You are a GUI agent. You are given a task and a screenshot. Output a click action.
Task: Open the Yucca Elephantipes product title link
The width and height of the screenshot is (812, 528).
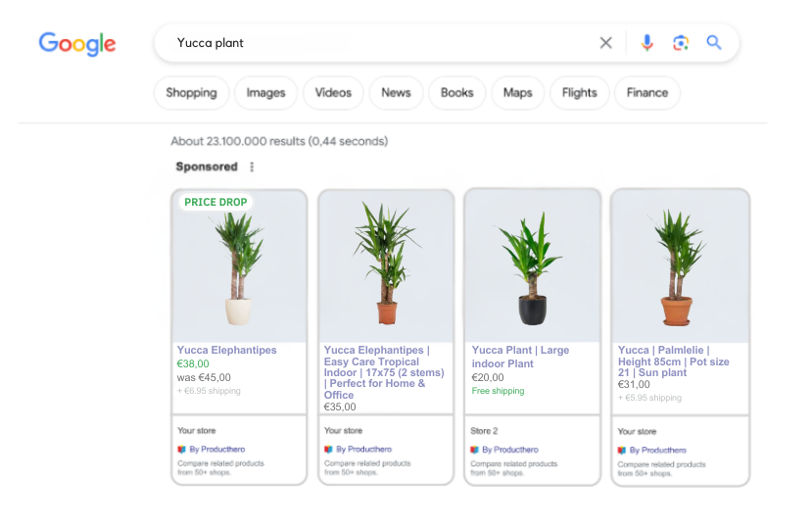click(x=227, y=351)
